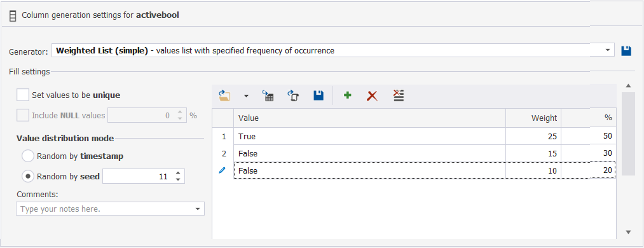Screen dimensions: 644x248
Task: Add a new value with the green plus
Action: tap(348, 95)
